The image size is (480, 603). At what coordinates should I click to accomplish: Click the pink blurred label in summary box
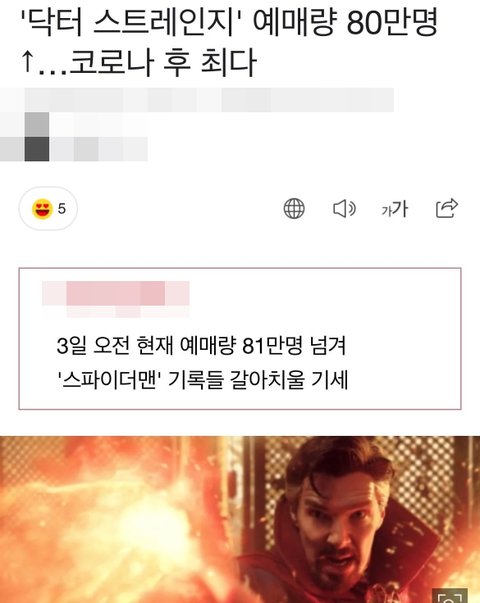click(116, 293)
